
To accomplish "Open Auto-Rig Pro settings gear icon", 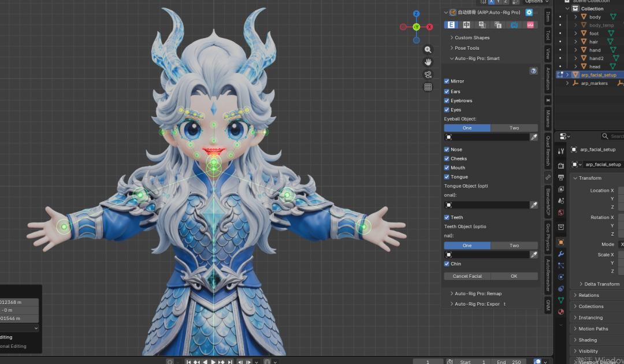I will [529, 12].
